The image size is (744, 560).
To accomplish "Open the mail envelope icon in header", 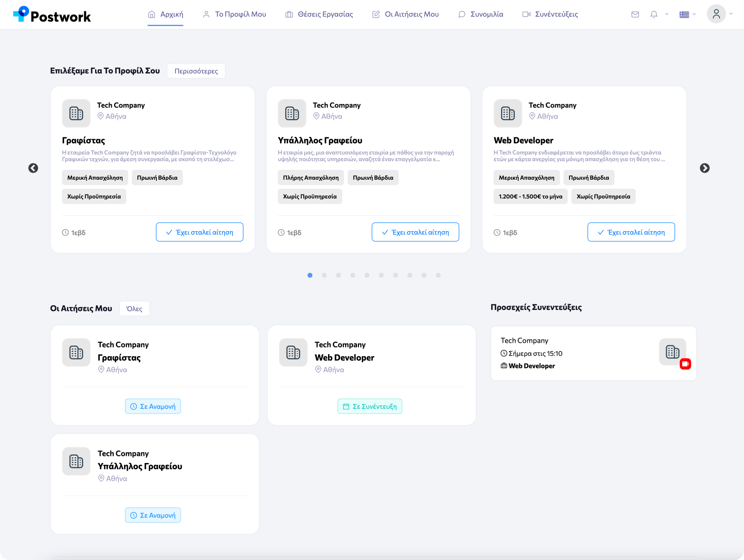I will (635, 15).
